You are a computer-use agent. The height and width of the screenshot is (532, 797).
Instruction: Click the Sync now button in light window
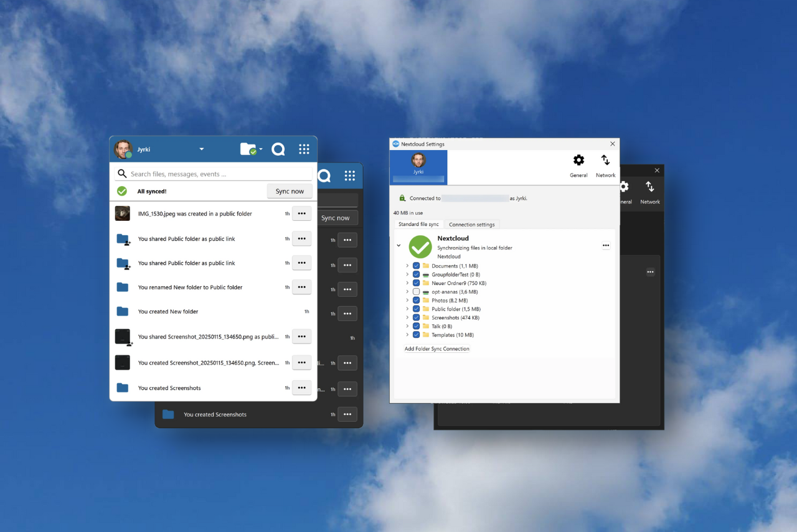point(290,191)
